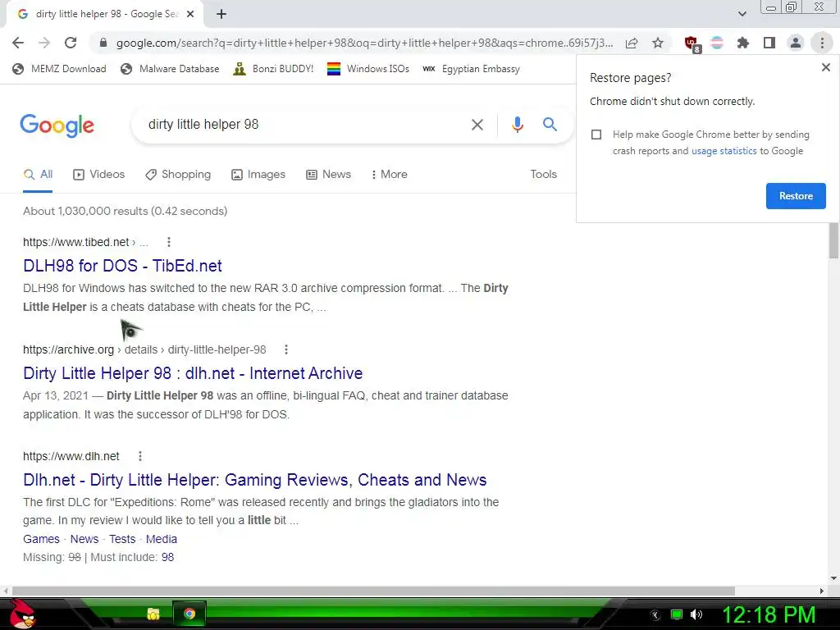Open the Extensions puzzle-piece menu
The width and height of the screenshot is (840, 630).
click(743, 43)
